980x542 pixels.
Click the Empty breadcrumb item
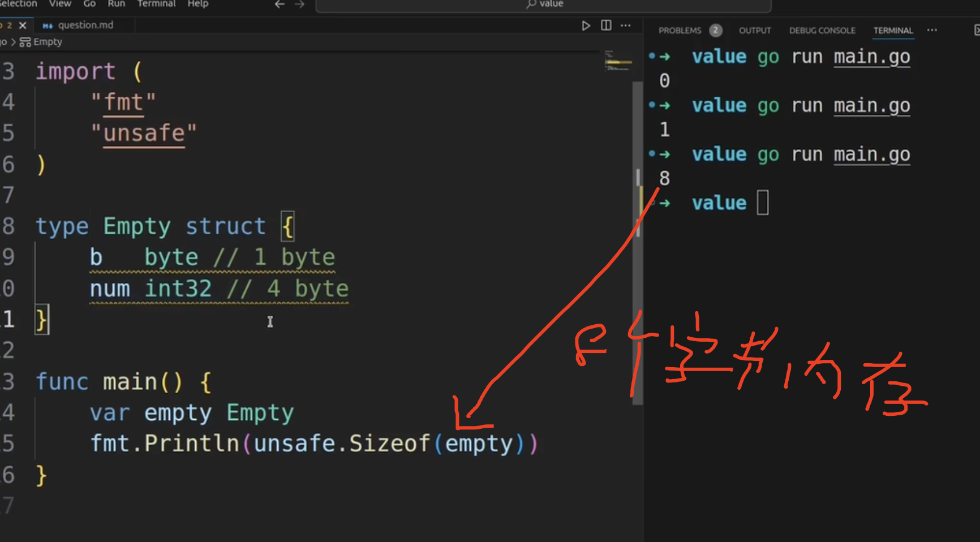(41, 42)
